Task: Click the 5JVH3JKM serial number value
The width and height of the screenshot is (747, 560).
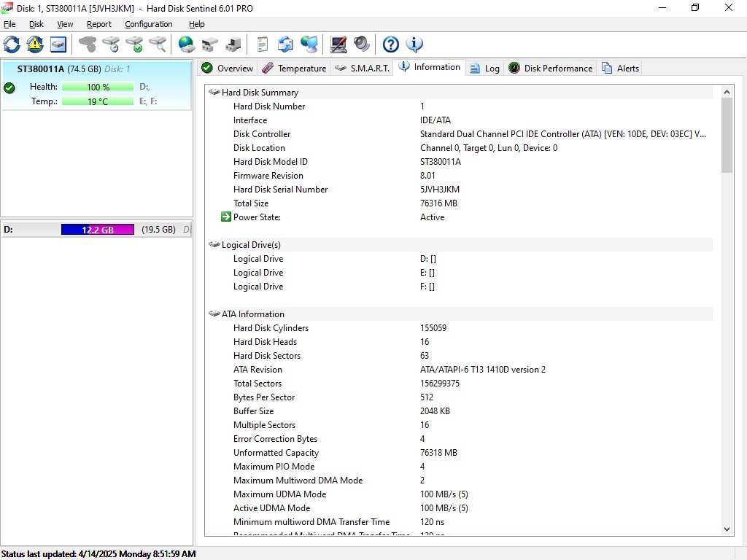Action: tap(440, 190)
